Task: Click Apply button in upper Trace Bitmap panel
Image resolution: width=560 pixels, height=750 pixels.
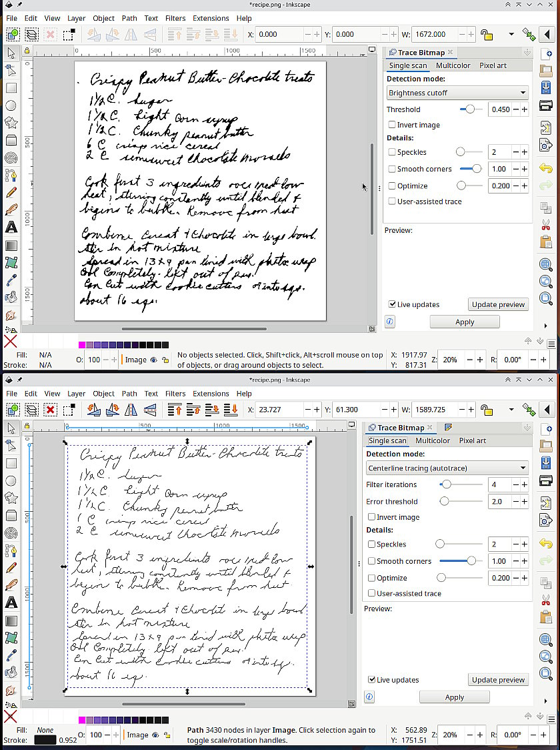Action: tap(465, 322)
